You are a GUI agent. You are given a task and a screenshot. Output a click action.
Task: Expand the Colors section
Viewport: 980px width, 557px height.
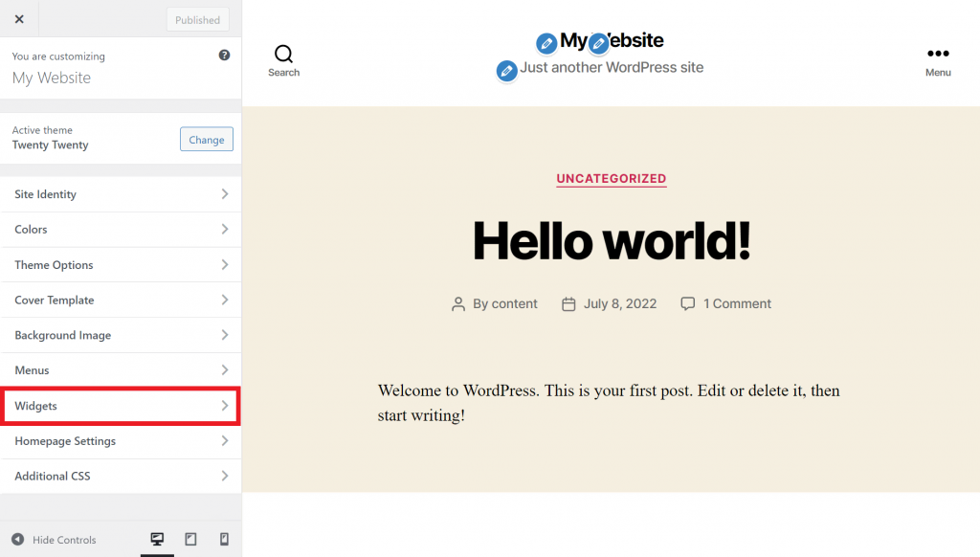point(121,230)
